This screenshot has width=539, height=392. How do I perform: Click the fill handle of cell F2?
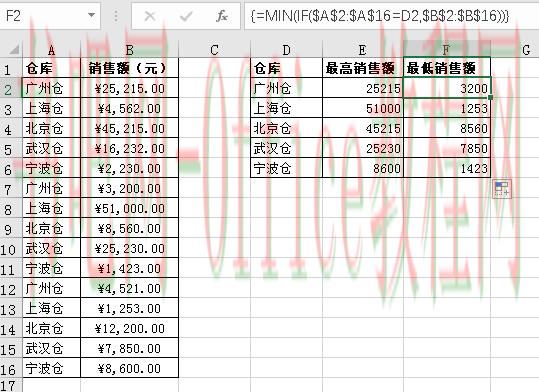point(490,98)
